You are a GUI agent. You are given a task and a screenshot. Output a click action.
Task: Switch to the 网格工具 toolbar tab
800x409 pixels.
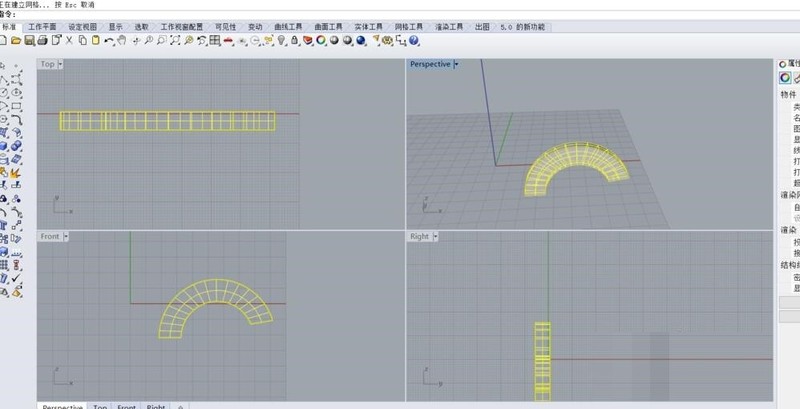point(409,27)
